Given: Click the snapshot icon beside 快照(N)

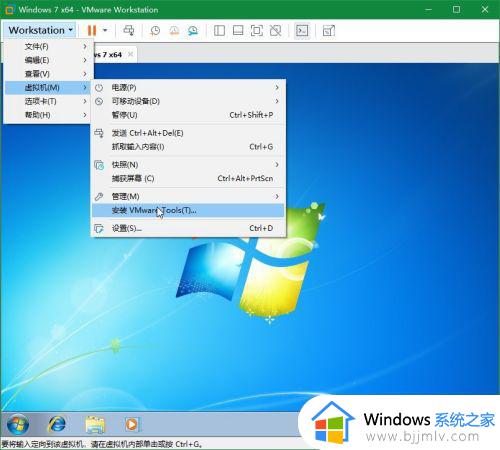Looking at the screenshot, I should pos(99,165).
